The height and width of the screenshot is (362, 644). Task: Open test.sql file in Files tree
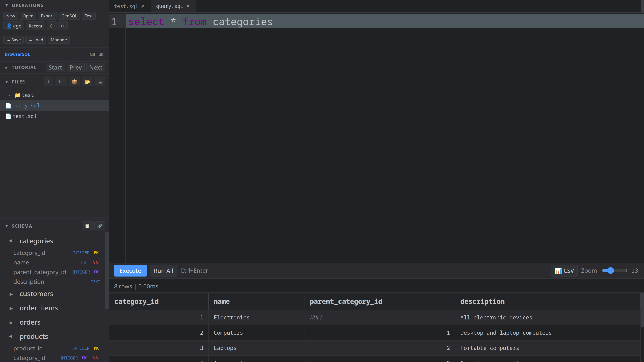(x=54, y=116)
